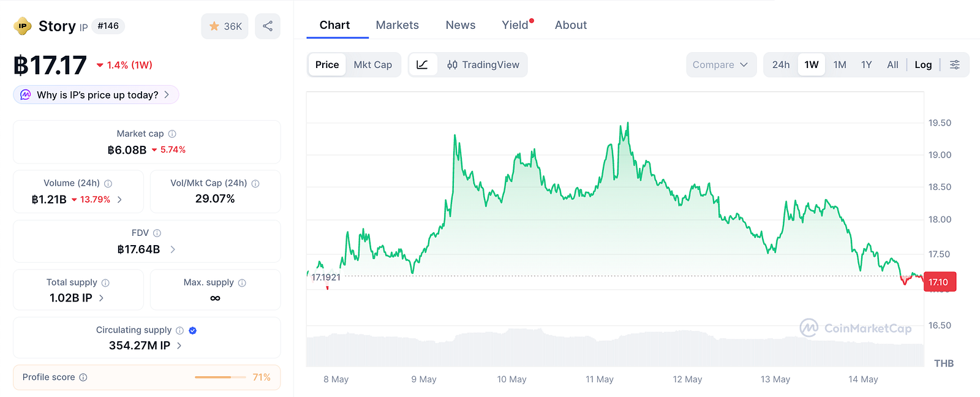
Task: Click the Profile score progress bar
Action: coord(220,377)
